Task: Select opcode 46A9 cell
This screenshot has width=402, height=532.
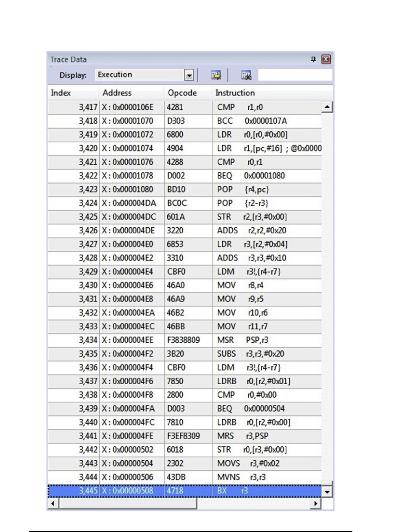Action: click(x=175, y=299)
